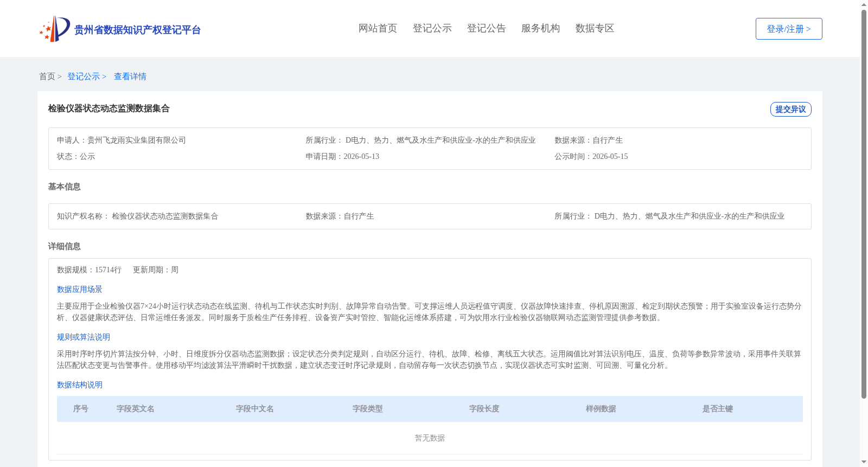
Task: Open the 网站首页 menu
Action: coord(378,28)
